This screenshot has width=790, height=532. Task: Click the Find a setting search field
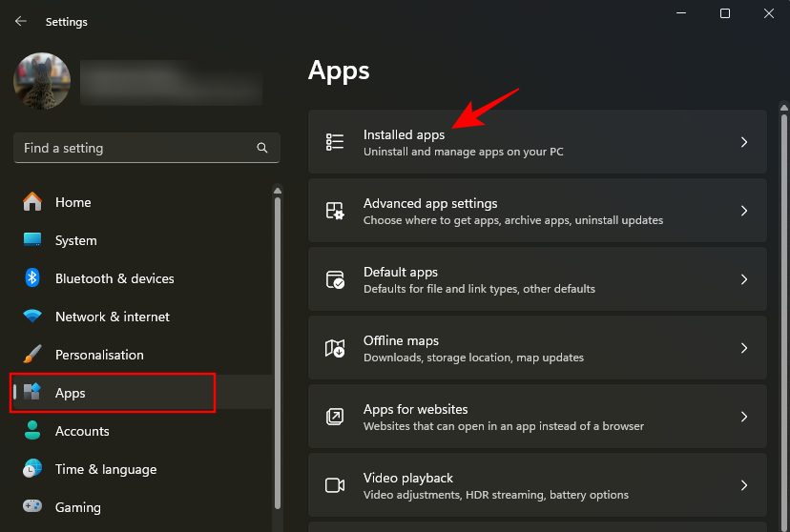[x=147, y=148]
